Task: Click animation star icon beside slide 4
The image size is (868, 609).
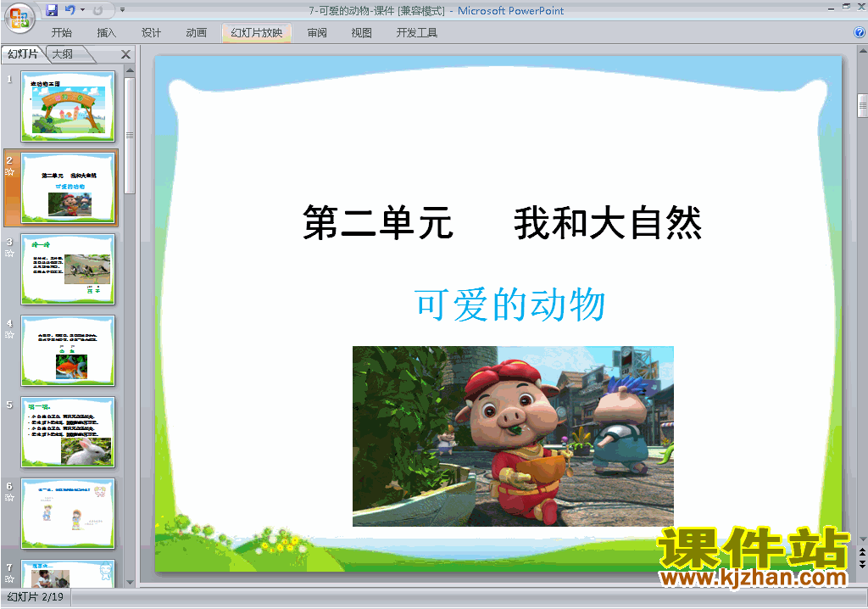Action: (9, 335)
